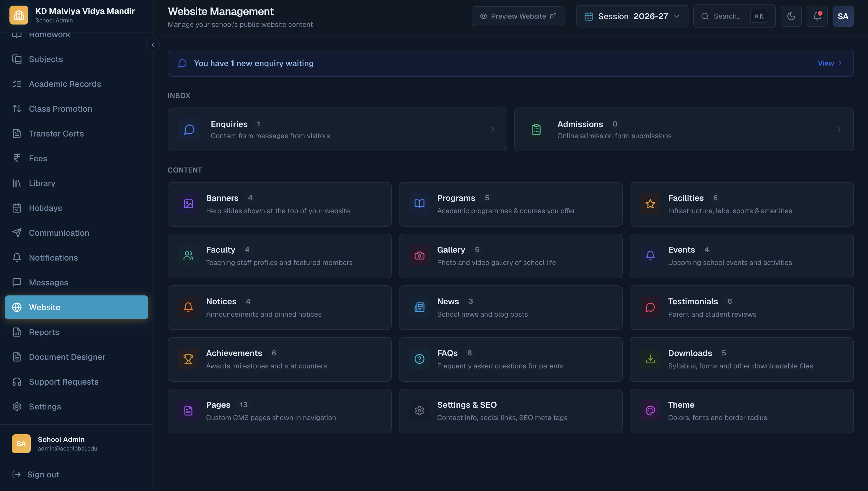Open the Admissions clipboard icon
The height and width of the screenshot is (491, 868).
[x=536, y=129]
